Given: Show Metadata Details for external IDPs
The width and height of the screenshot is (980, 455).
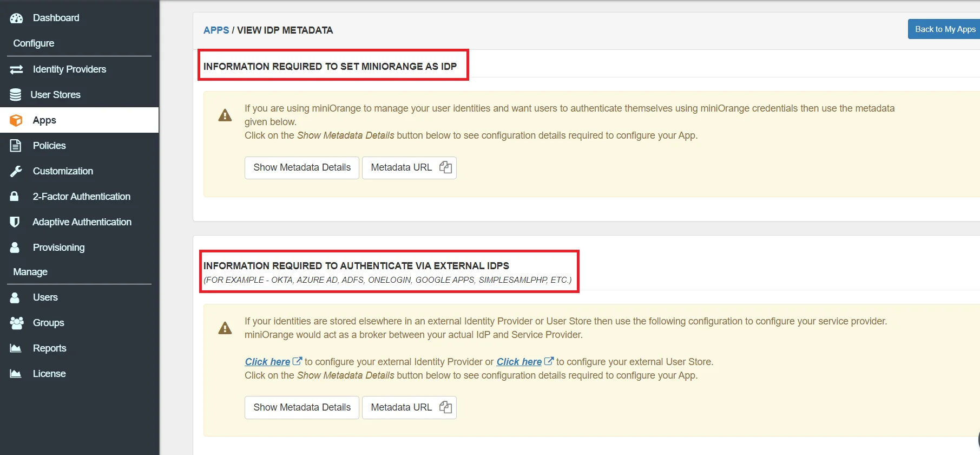Looking at the screenshot, I should coord(302,407).
